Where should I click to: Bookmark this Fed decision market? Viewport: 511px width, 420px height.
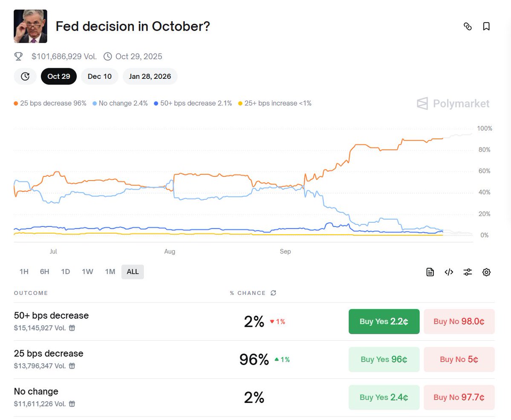click(x=486, y=26)
